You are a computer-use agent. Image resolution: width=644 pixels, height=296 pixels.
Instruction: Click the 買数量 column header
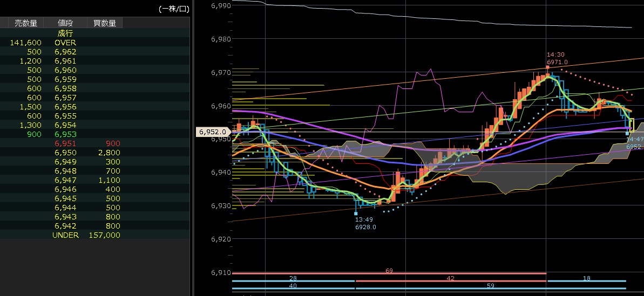pos(105,23)
